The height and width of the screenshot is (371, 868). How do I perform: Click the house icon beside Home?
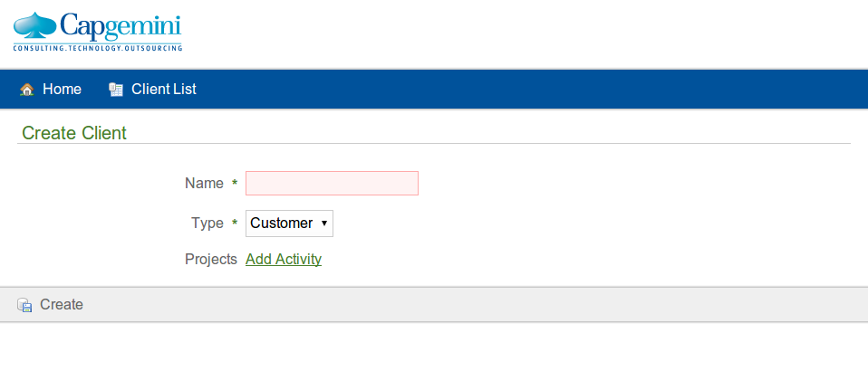tap(27, 90)
